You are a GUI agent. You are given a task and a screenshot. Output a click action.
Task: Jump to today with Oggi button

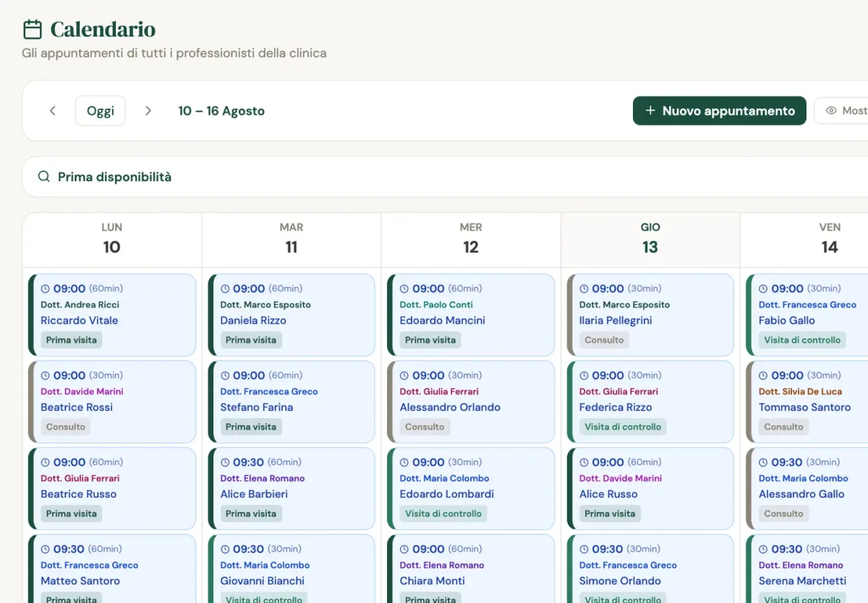point(101,111)
